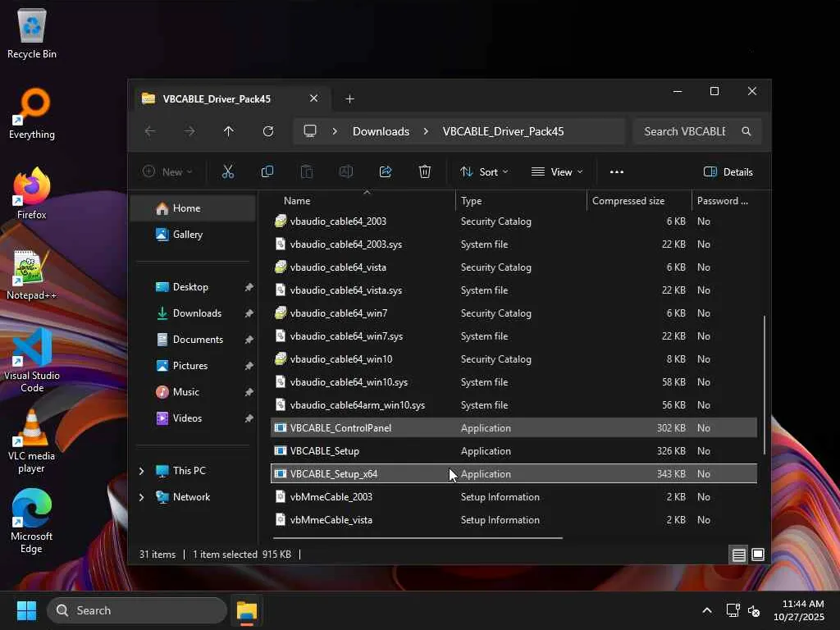Click chevron before Downloads in address bar

point(335,131)
